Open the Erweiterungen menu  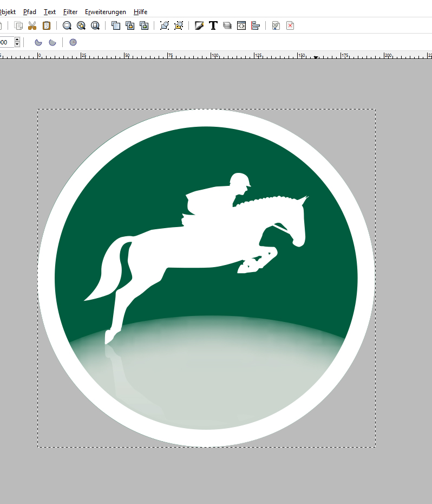[106, 11]
